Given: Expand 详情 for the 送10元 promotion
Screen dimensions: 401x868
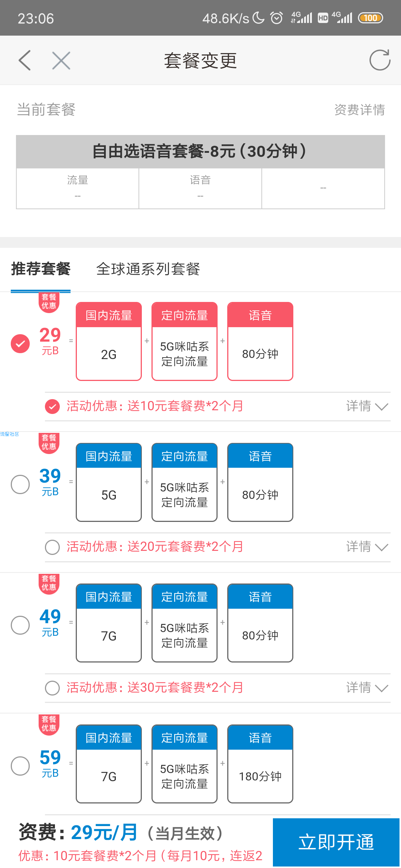Looking at the screenshot, I should (367, 406).
